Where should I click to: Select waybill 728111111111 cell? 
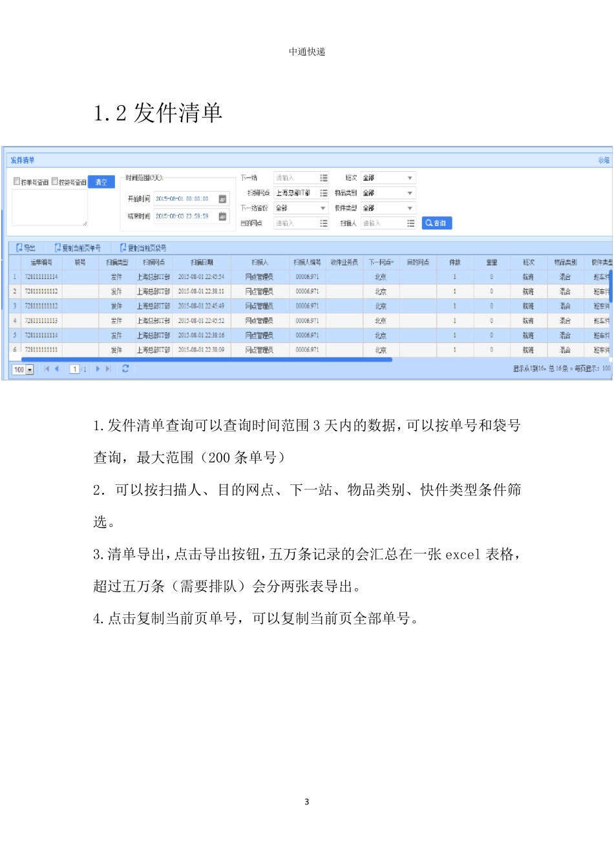click(41, 349)
